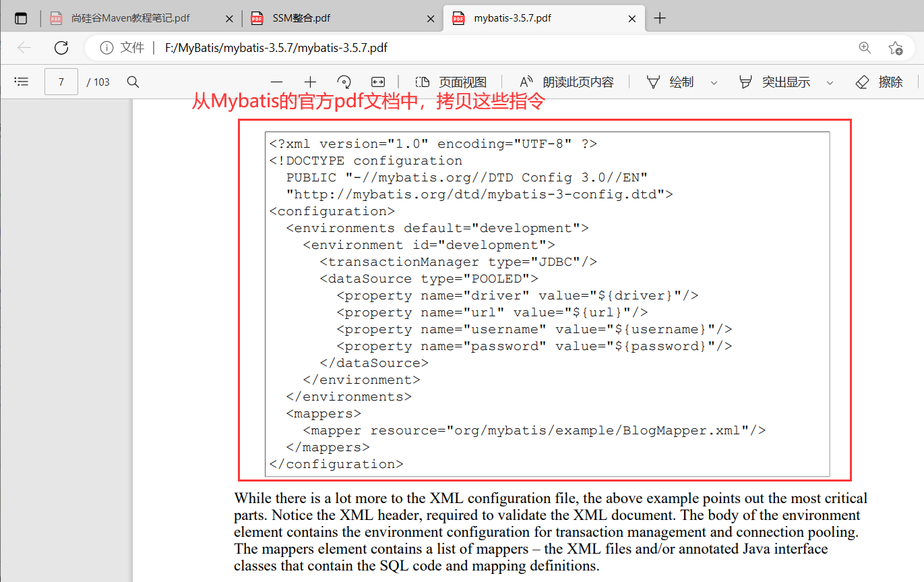Close the mybatis-3.5.7.pdf tab

coord(632,19)
